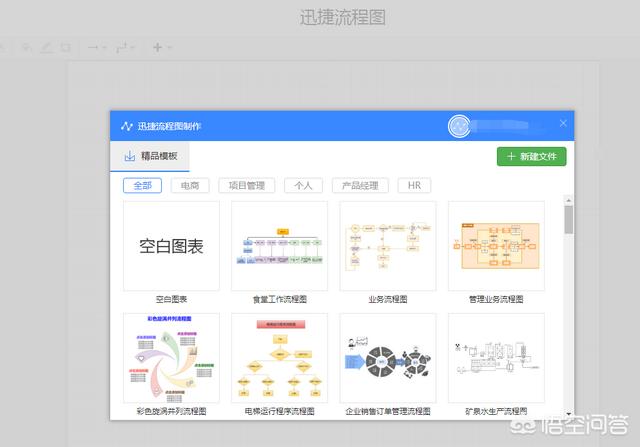Viewport: 640px width, 447px height.
Task: Click the plus insert icon in toolbar
Action: point(158,48)
